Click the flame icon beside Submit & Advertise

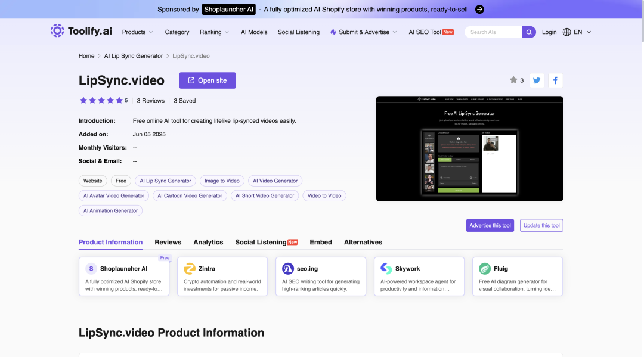click(x=333, y=32)
